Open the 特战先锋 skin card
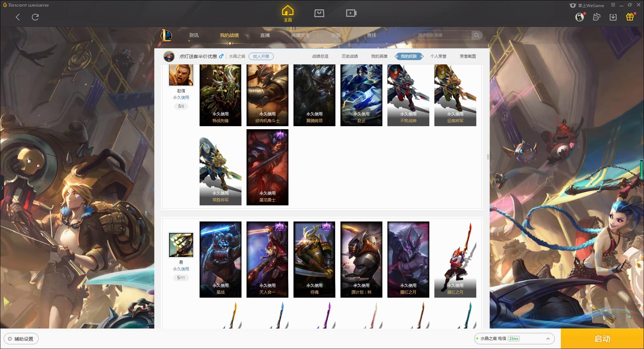 220,95
